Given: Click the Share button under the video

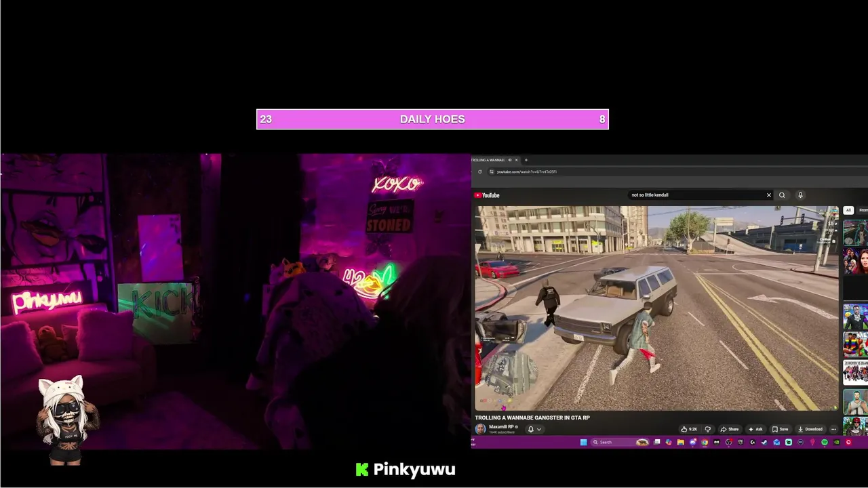Looking at the screenshot, I should tap(730, 429).
